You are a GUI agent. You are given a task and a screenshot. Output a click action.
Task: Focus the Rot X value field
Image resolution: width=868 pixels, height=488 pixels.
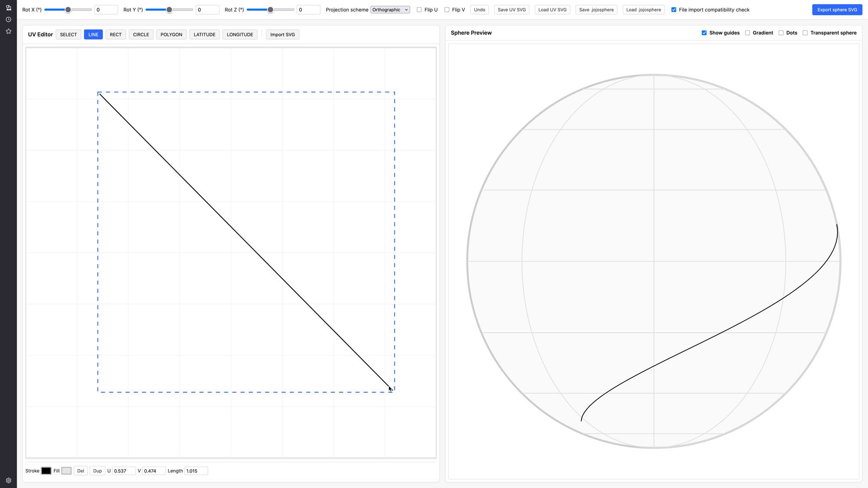[x=106, y=10]
